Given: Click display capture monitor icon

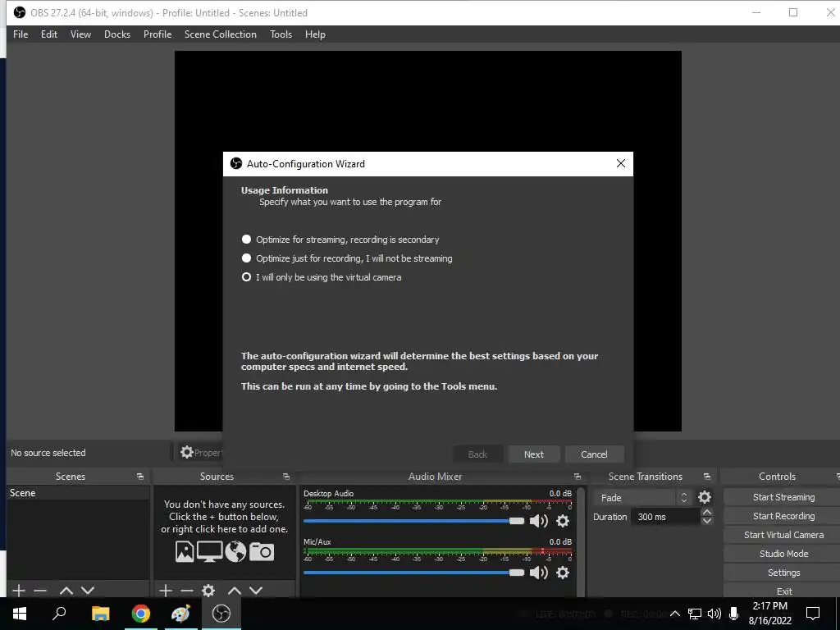Looking at the screenshot, I should click(209, 551).
